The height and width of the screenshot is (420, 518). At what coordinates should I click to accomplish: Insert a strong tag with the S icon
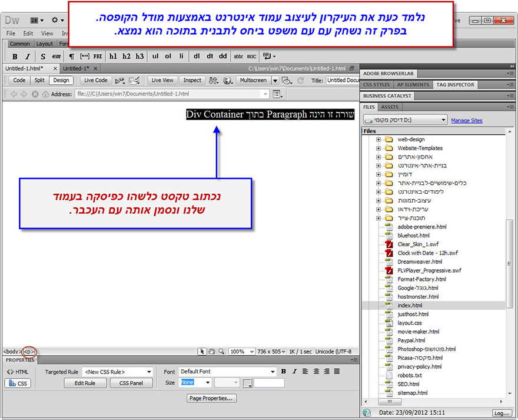[43, 57]
